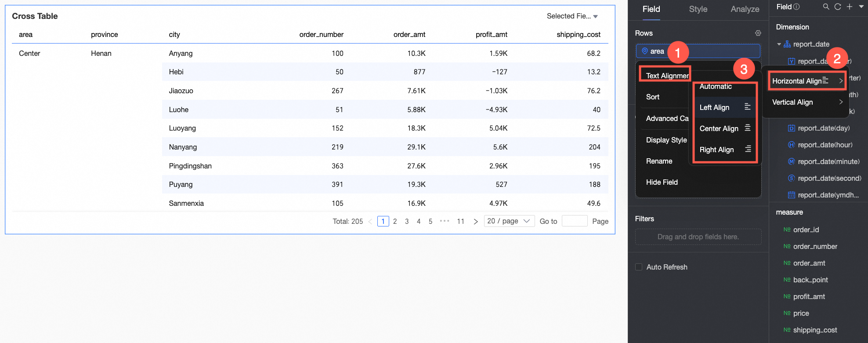Screen dimensions: 868x343
Task: Open the Field panel more-options arrow
Action: (x=861, y=7)
